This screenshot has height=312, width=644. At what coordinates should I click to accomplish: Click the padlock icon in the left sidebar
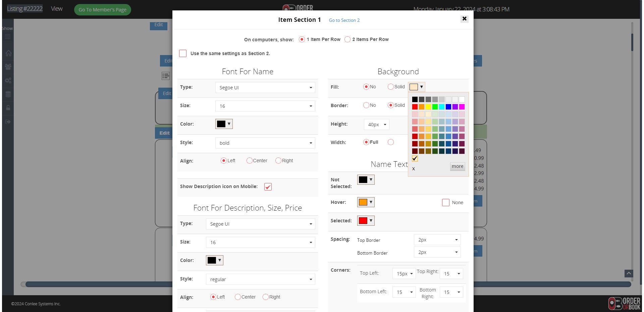pos(8,108)
